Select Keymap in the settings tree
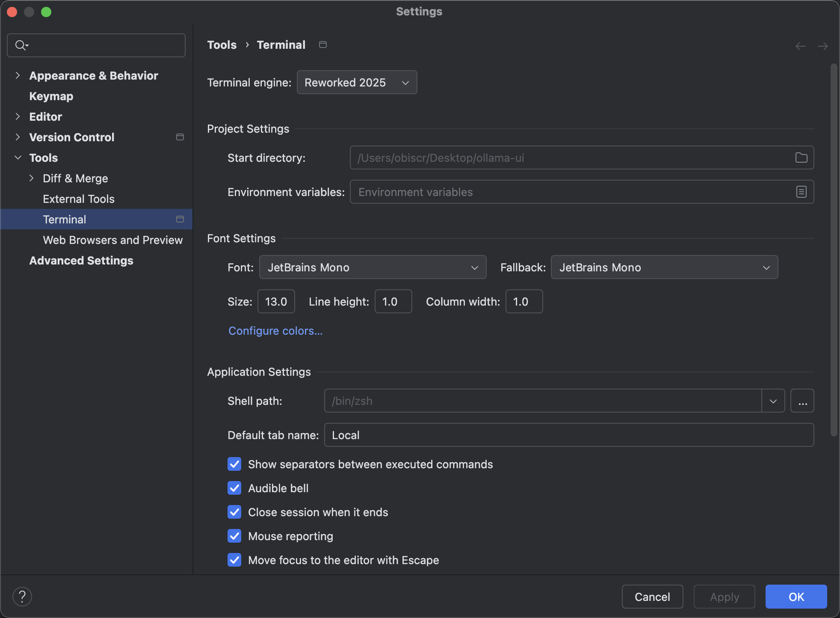 [51, 96]
